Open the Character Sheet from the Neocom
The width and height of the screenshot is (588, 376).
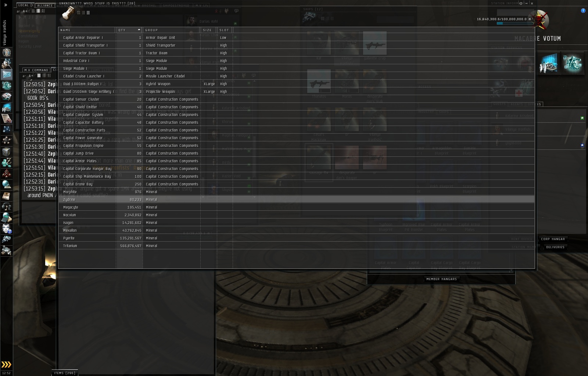point(6,53)
